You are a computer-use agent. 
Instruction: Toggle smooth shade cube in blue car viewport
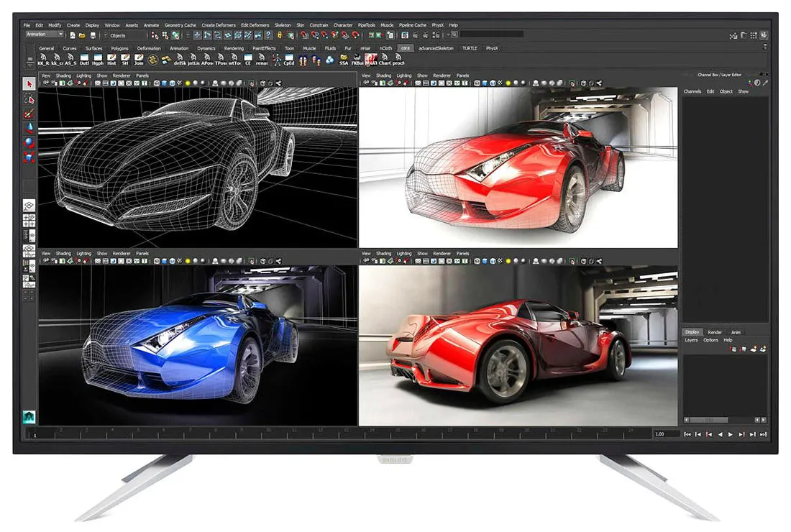point(165,262)
